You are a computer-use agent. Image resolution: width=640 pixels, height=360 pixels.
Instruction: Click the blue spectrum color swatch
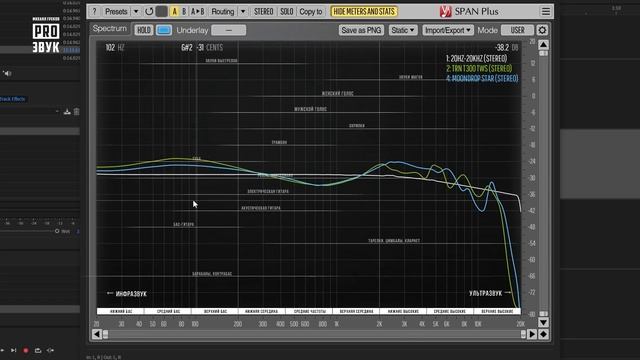[x=164, y=30]
